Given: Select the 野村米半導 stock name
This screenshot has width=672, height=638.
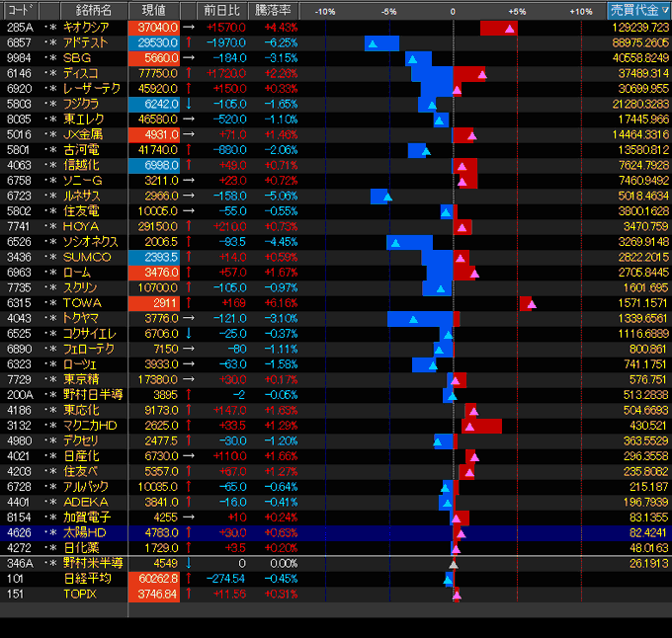Looking at the screenshot, I should click(93, 564).
